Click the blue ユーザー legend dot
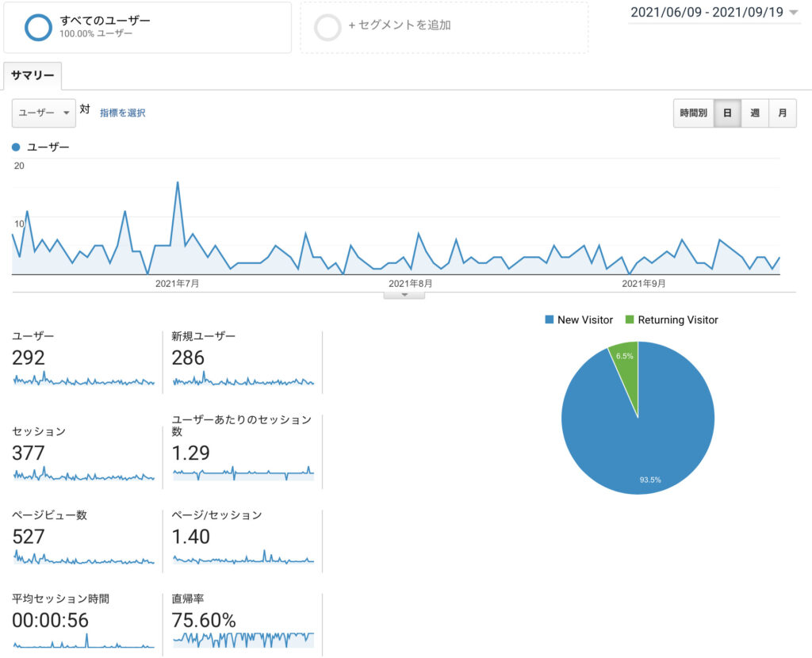This screenshot has width=812, height=658. click(16, 147)
